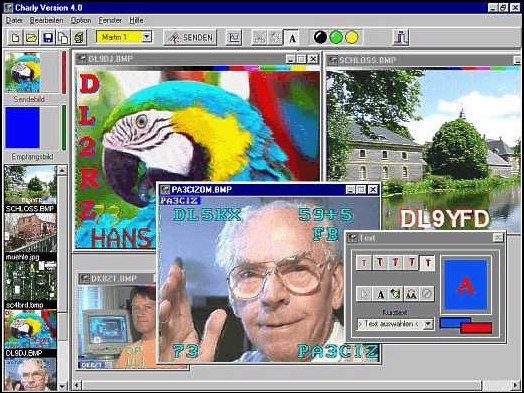Expand the Kurztext dropdown arrow

(429, 324)
